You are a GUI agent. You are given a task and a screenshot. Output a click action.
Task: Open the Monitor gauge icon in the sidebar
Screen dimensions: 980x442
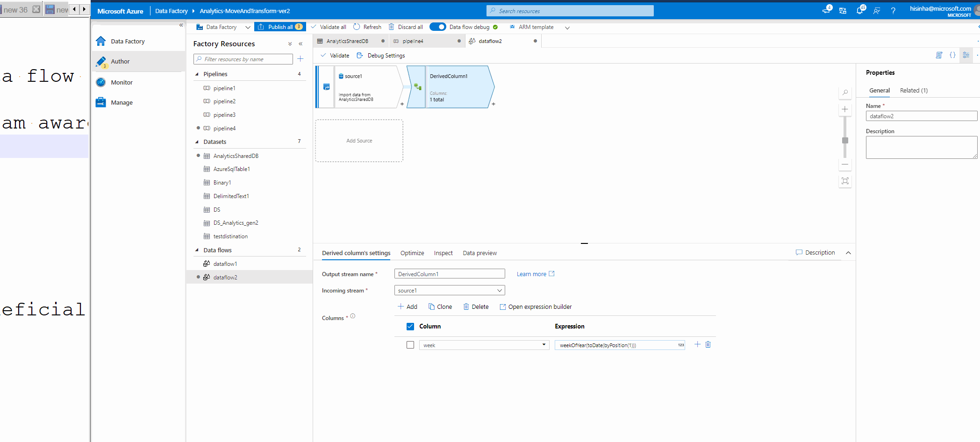[101, 82]
